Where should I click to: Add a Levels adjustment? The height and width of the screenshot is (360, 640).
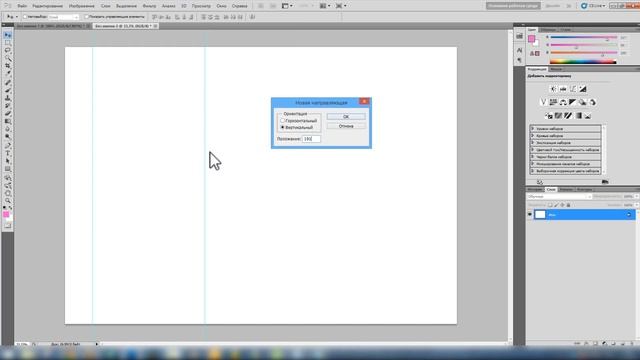[563, 89]
